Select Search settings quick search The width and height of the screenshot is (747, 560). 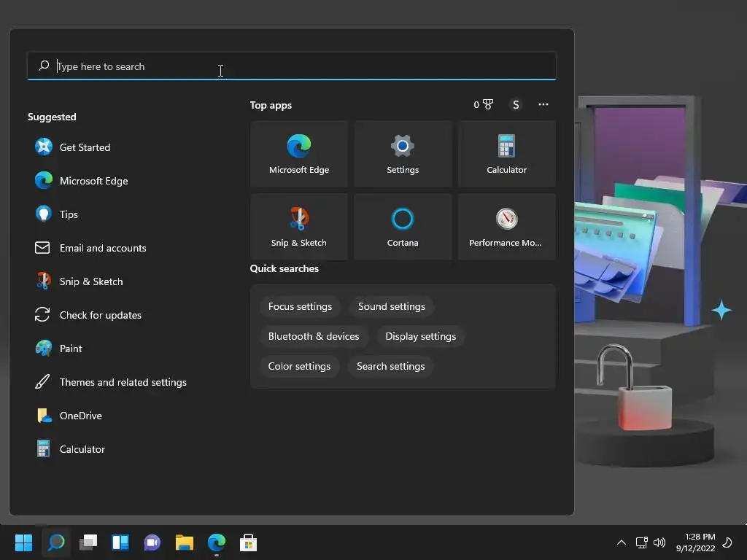(391, 366)
